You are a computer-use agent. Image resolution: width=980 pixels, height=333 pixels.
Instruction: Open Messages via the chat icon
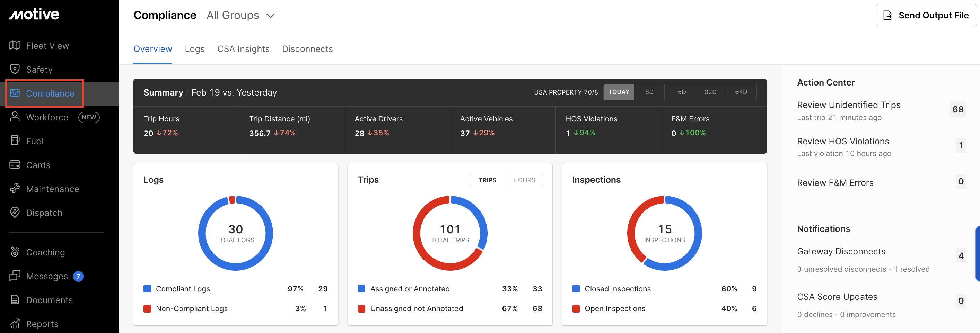pos(15,276)
